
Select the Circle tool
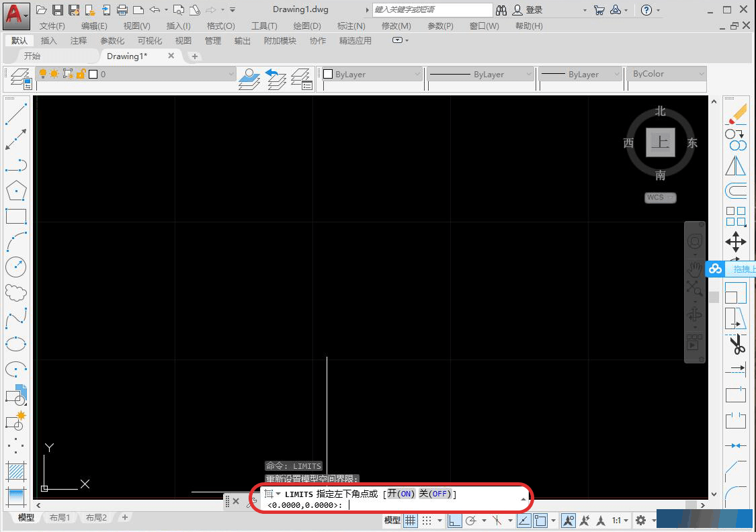pos(16,267)
